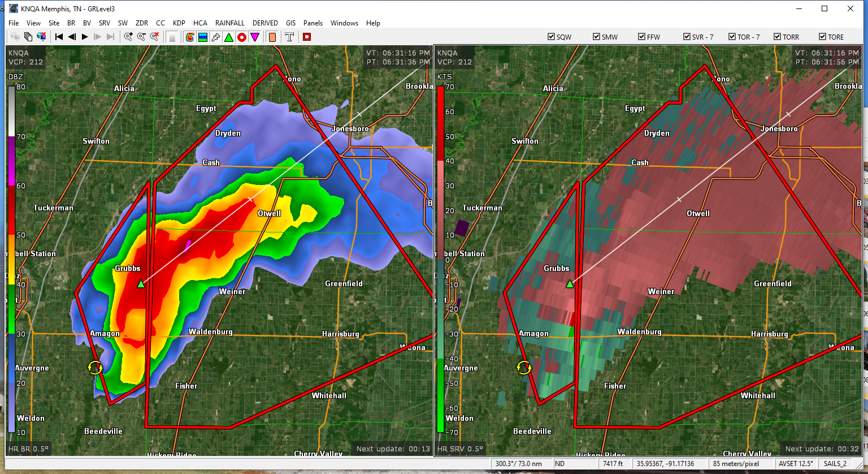Open the Site menu
This screenshot has height=474, width=868.
(x=54, y=23)
